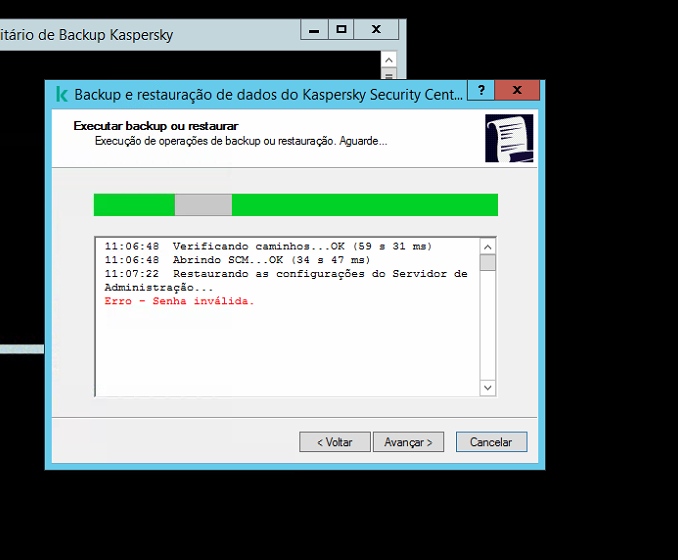Image resolution: width=678 pixels, height=560 pixels.
Task: Click the wizard dialog title text
Action: click(269, 95)
